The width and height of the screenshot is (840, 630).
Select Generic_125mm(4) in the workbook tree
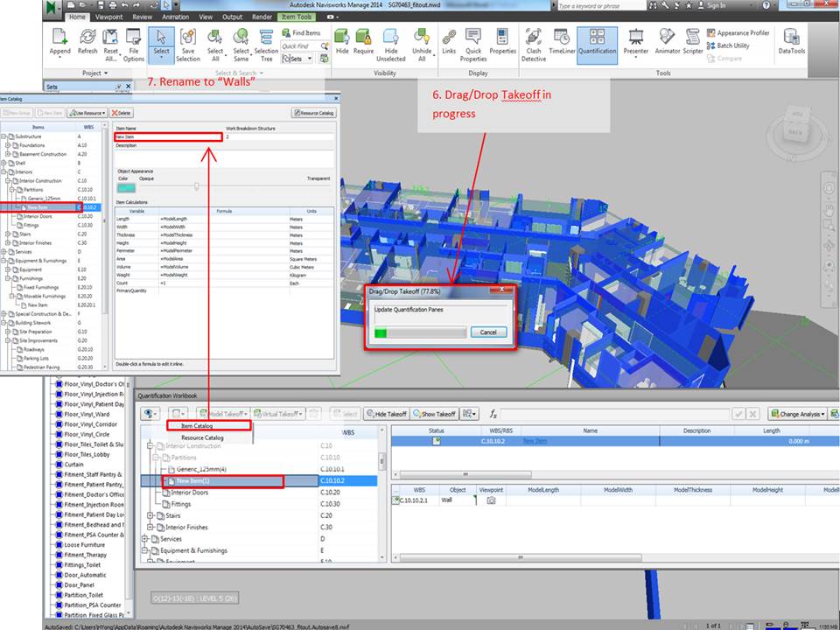click(201, 469)
